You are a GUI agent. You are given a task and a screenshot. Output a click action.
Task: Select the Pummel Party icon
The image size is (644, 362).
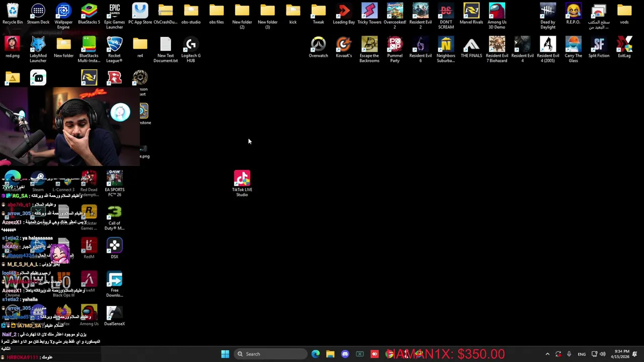(x=395, y=49)
